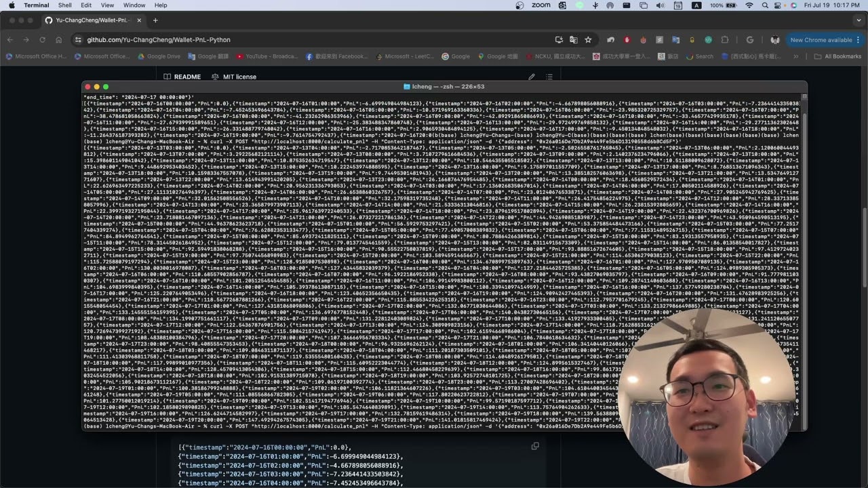Viewport: 868px width, 488px height.
Task: Open a new Chrome tab
Action: pyautogui.click(x=155, y=20)
